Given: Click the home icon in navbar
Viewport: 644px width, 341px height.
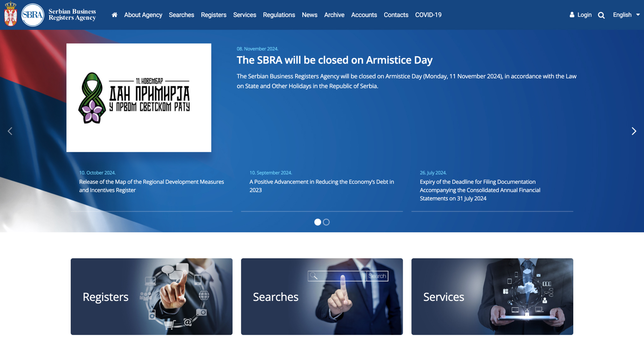Looking at the screenshot, I should tap(114, 15).
